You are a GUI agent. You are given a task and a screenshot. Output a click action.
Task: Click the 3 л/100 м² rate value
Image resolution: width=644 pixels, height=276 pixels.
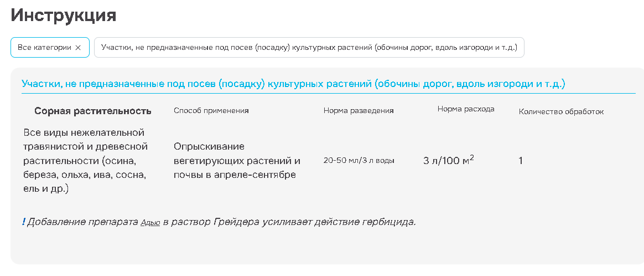coord(449,161)
